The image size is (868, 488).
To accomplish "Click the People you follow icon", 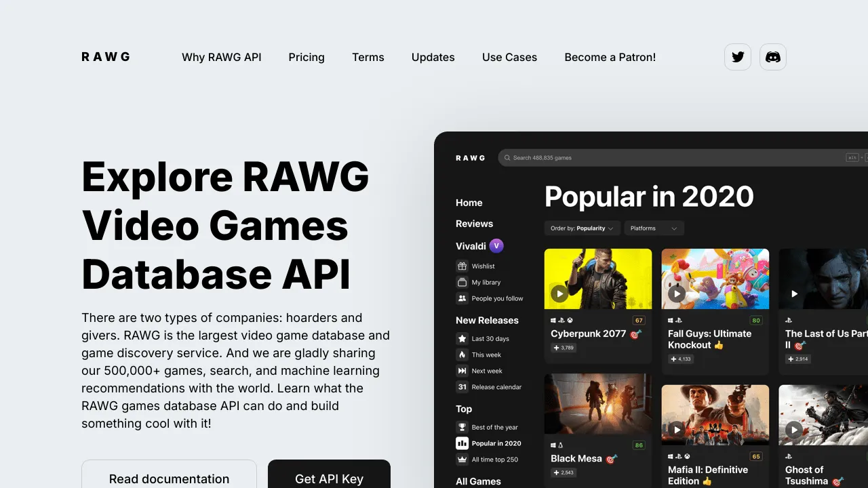I will tap(462, 298).
